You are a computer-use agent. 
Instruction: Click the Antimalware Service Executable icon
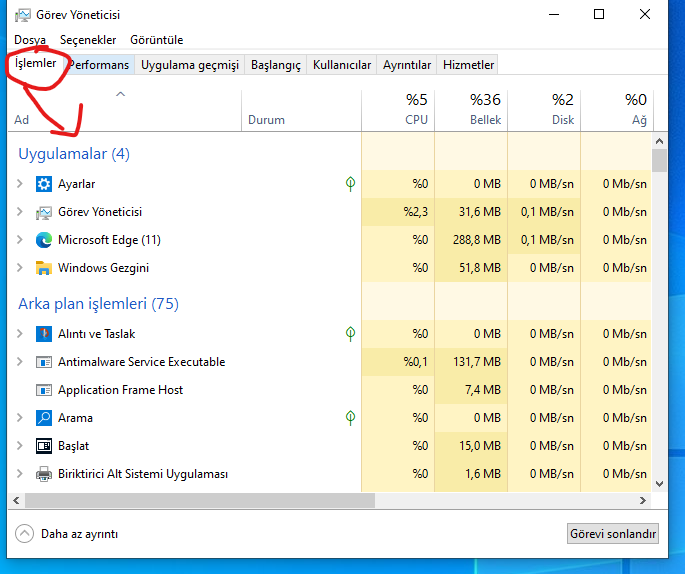tap(44, 362)
